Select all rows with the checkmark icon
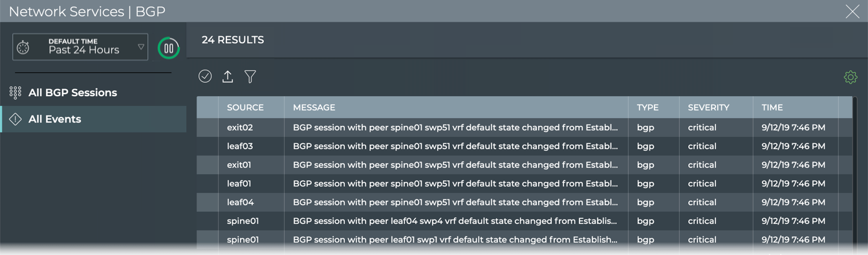The width and height of the screenshot is (868, 255). [x=205, y=76]
